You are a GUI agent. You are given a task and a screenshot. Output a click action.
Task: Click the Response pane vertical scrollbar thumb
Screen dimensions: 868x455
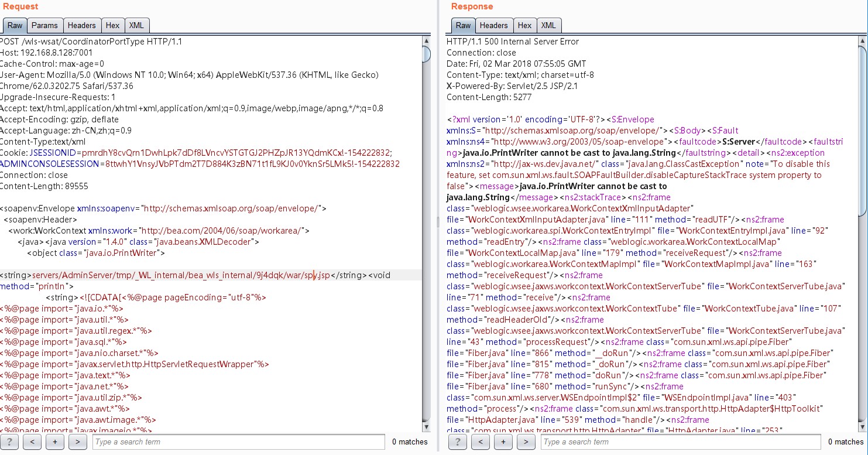(863, 132)
